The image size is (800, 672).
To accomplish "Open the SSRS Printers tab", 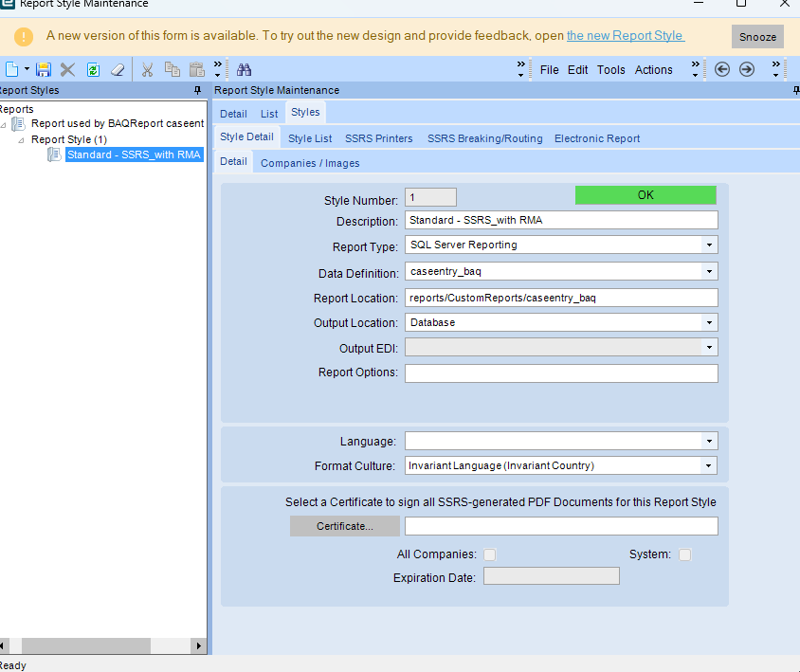I will (378, 138).
